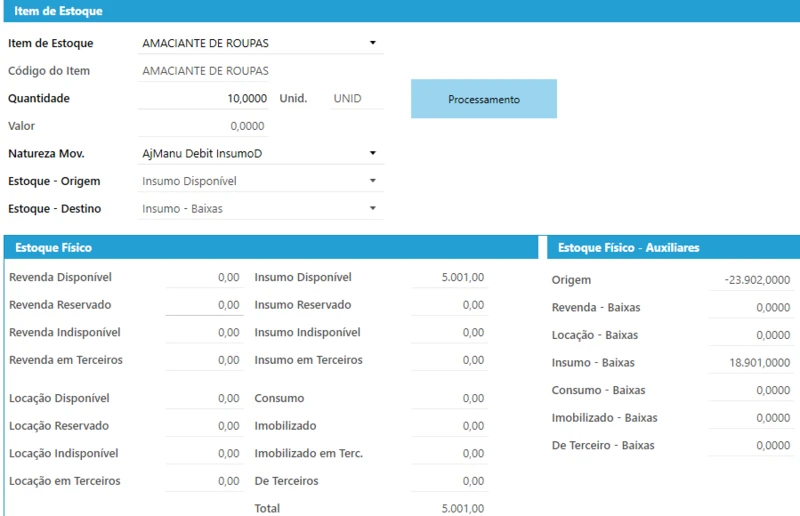Click the Revenda Reservado value field
The width and height of the screenshot is (800, 516).
[205, 305]
